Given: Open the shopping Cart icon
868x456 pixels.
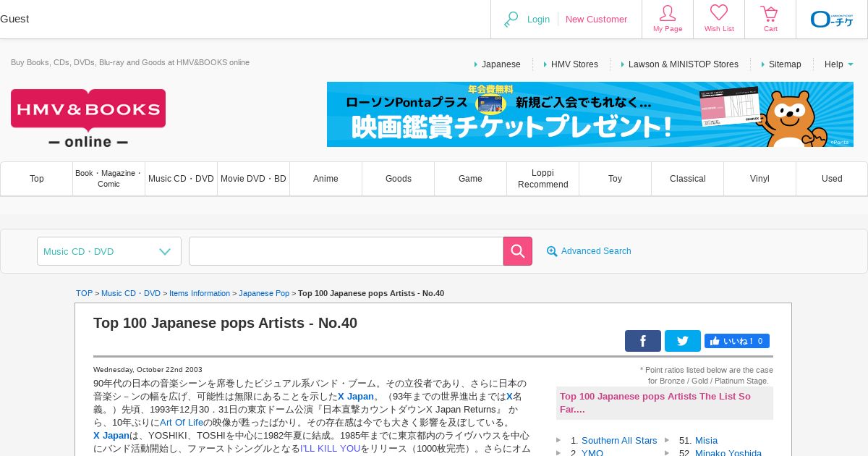Looking at the screenshot, I should pyautogui.click(x=770, y=13).
